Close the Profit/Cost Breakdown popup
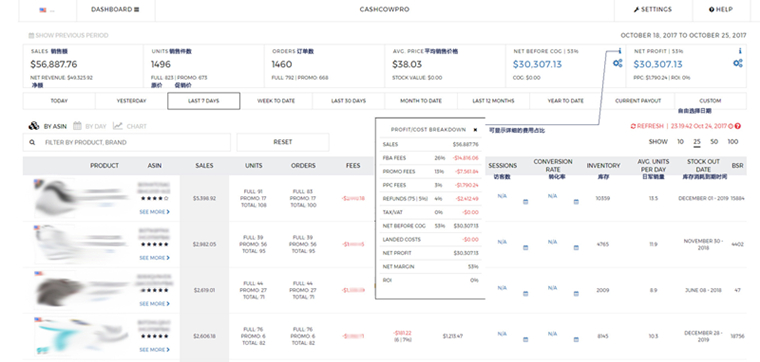This screenshot has width=760, height=362. (x=475, y=130)
